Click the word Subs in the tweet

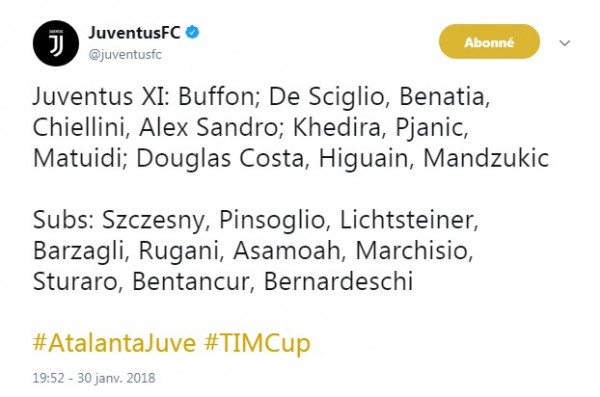(x=63, y=220)
